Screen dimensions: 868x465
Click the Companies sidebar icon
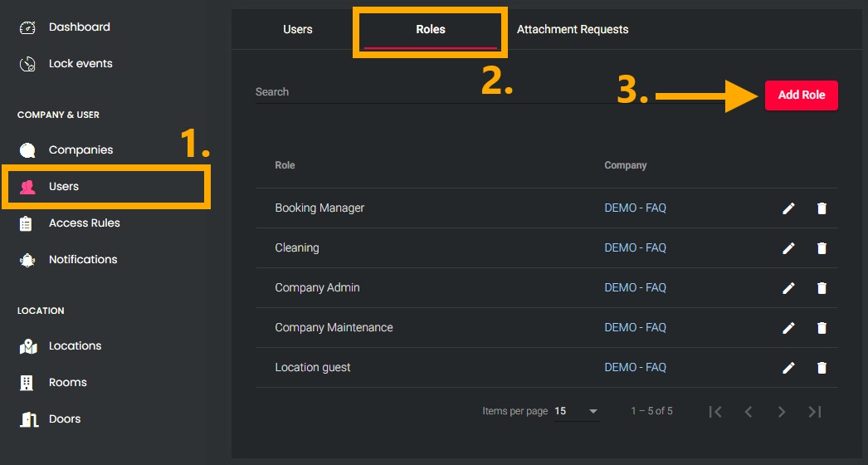point(27,150)
